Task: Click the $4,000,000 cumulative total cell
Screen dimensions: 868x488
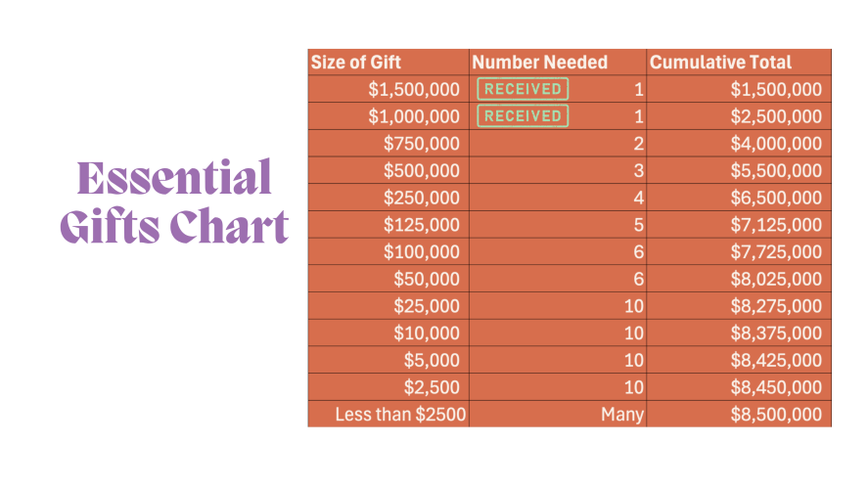Action: [776, 144]
